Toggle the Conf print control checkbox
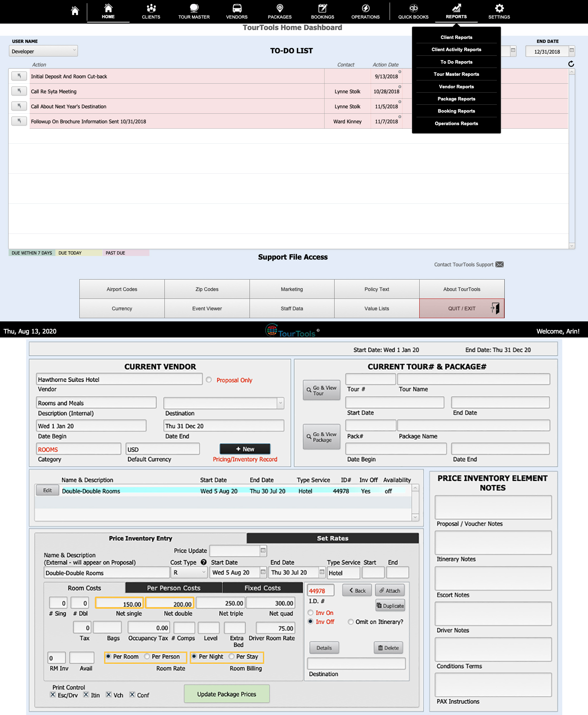The width and height of the screenshot is (588, 715). click(132, 694)
